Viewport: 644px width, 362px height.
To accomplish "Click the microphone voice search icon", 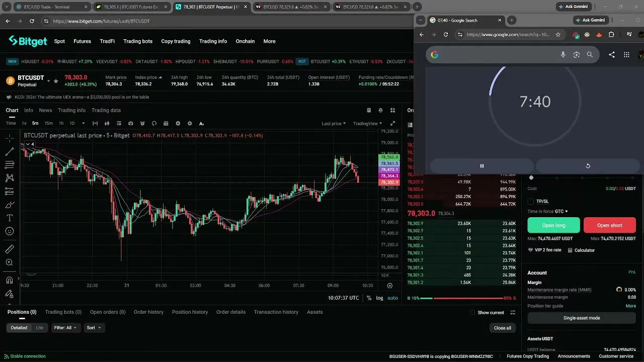I will pyautogui.click(x=563, y=55).
